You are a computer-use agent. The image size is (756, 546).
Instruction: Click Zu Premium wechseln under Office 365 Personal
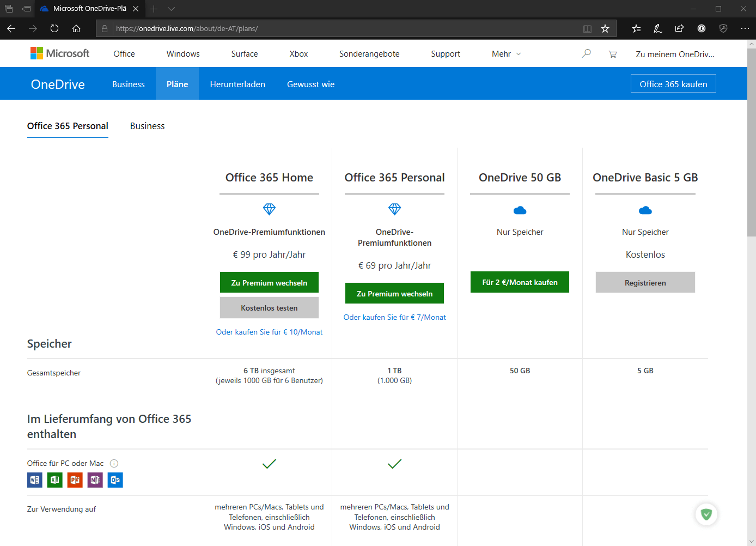[x=394, y=294]
